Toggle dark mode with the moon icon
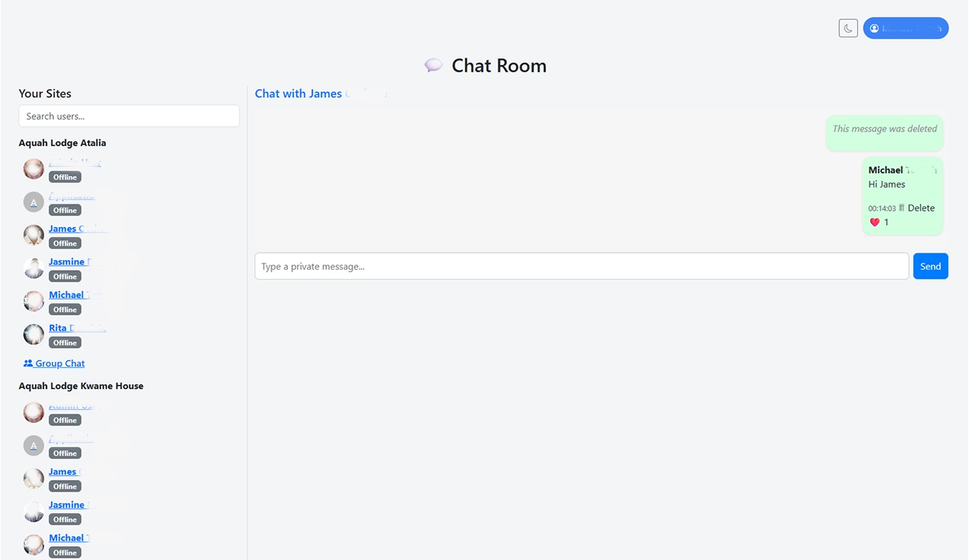The height and width of the screenshot is (560, 969). coord(848,28)
